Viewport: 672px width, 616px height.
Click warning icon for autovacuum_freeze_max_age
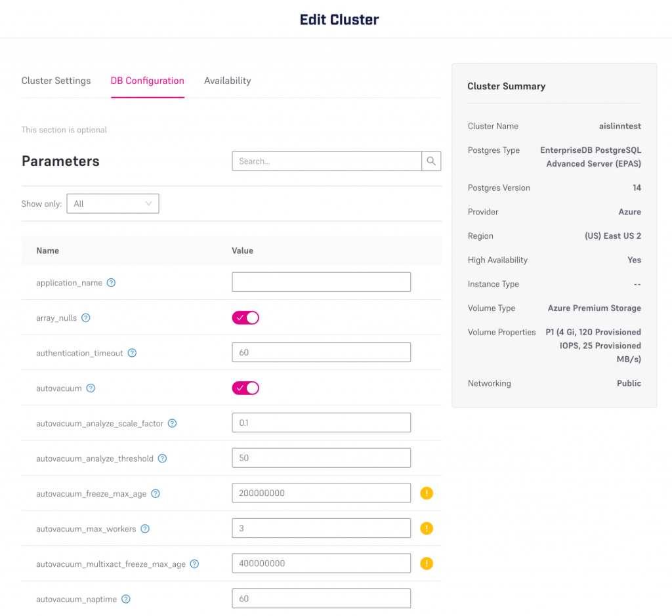427,493
